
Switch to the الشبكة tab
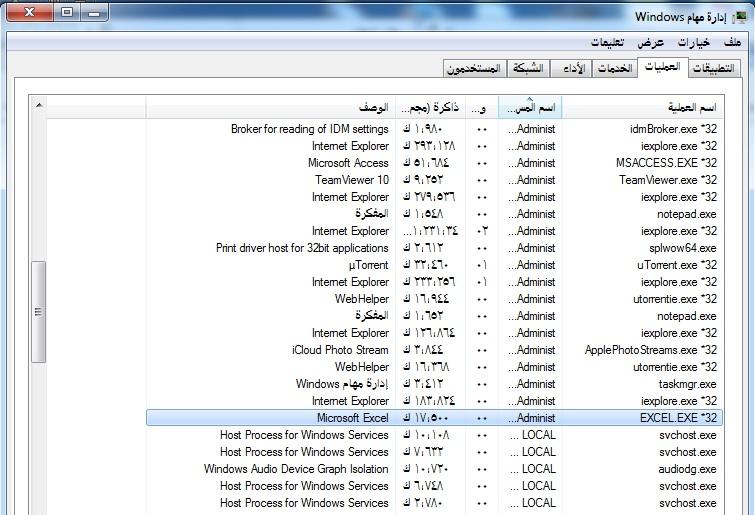(x=528, y=68)
